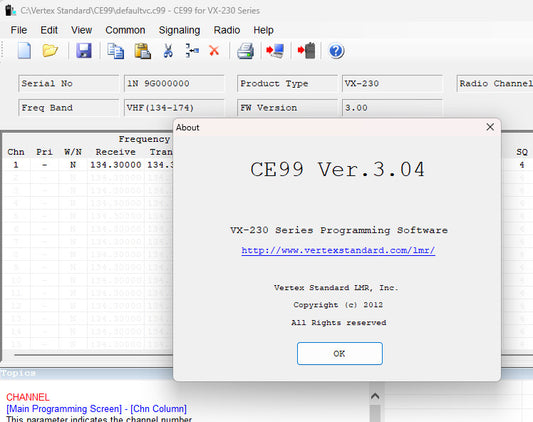Open the Radio menu

coord(227,30)
